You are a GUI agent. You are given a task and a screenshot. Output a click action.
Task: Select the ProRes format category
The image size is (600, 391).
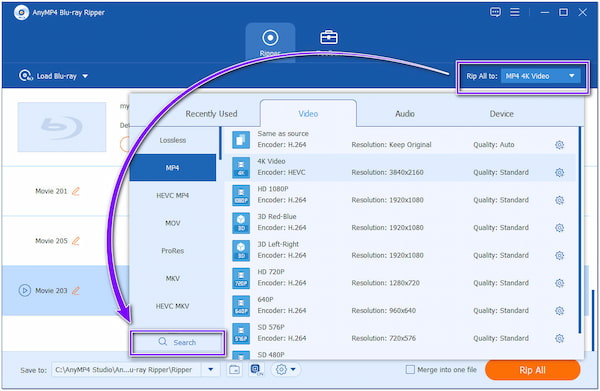click(x=173, y=251)
